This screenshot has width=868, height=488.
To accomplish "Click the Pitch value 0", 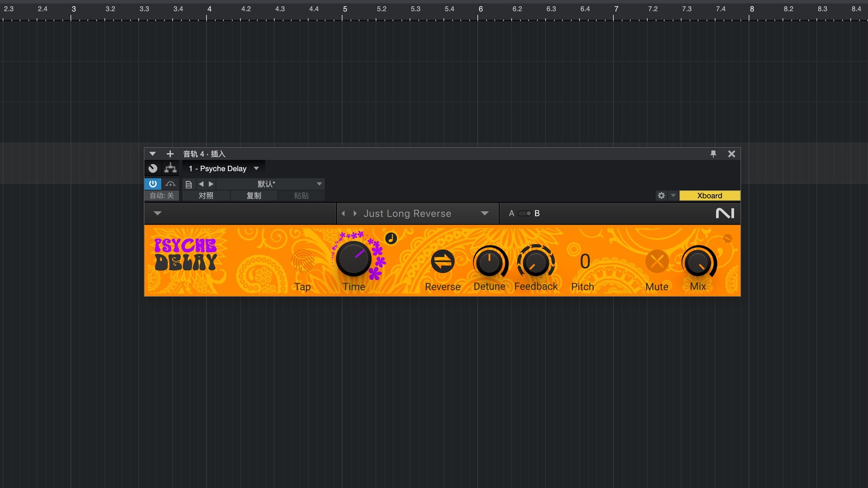I will 585,262.
